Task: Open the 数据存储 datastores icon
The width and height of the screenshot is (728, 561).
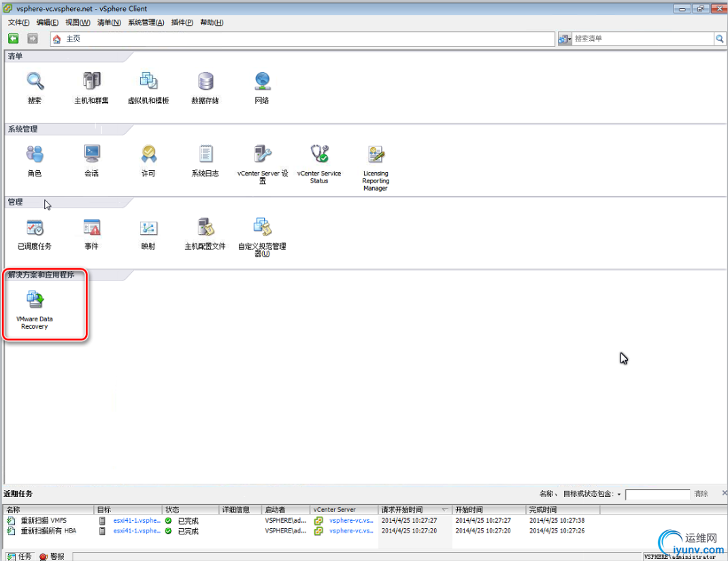Action: (205, 82)
